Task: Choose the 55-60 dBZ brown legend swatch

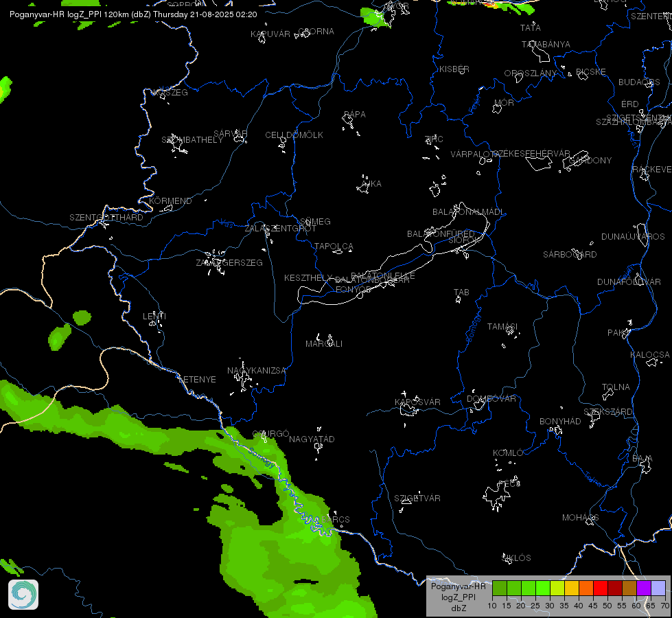Action: click(x=629, y=588)
